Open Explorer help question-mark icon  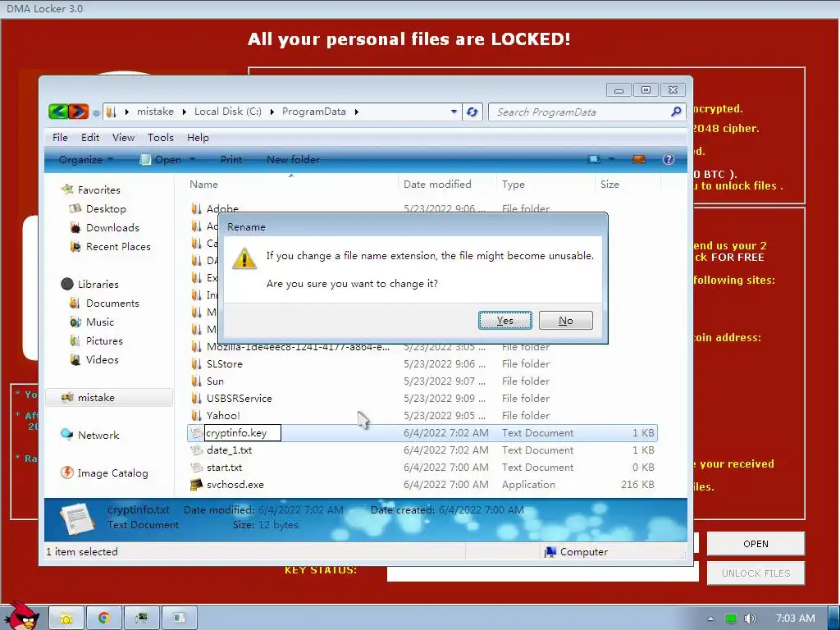[x=669, y=160]
